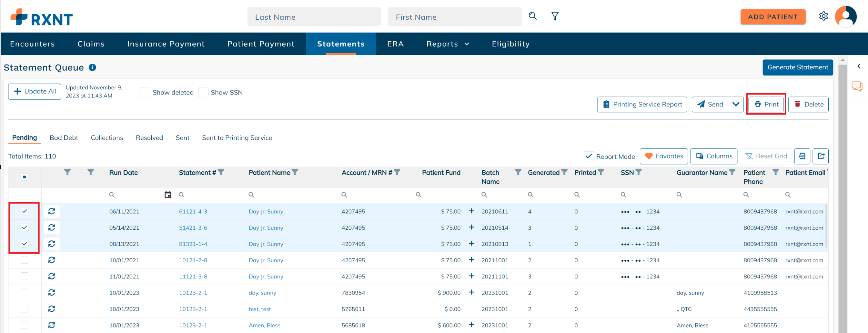
Task: Click the Delete button
Action: [808, 104]
